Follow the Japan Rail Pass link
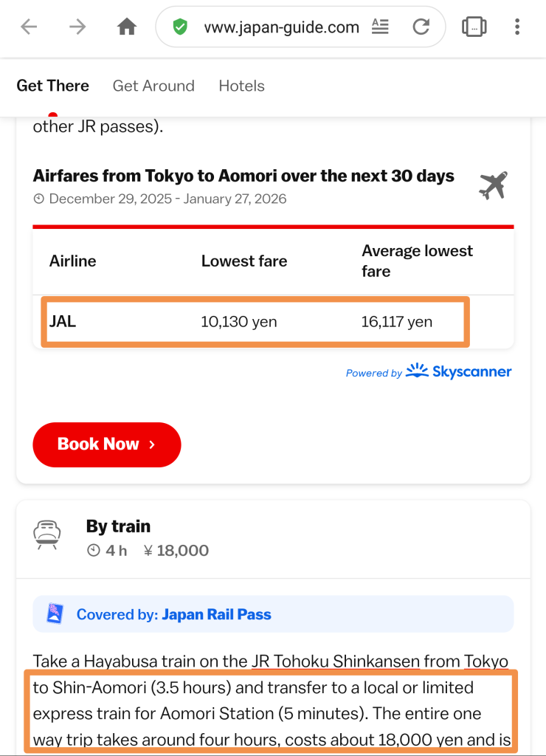546x756 pixels. 216,614
